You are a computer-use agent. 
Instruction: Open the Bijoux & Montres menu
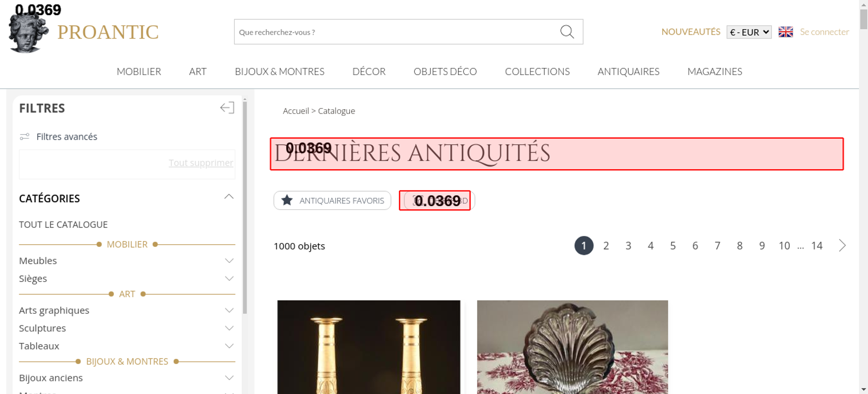coord(279,72)
